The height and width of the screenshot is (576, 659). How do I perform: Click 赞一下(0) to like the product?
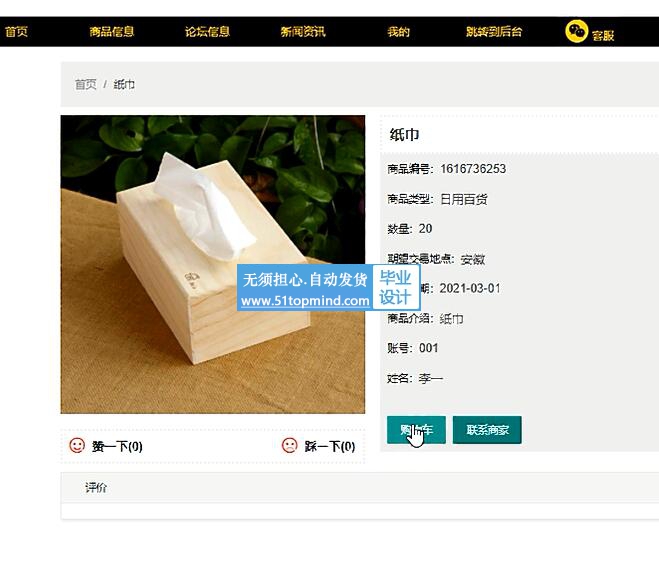tap(117, 446)
